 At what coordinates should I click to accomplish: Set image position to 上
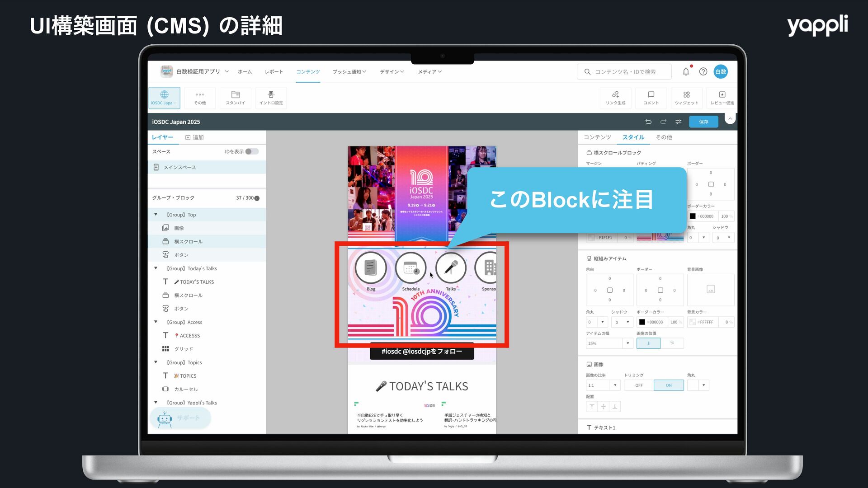tap(648, 343)
